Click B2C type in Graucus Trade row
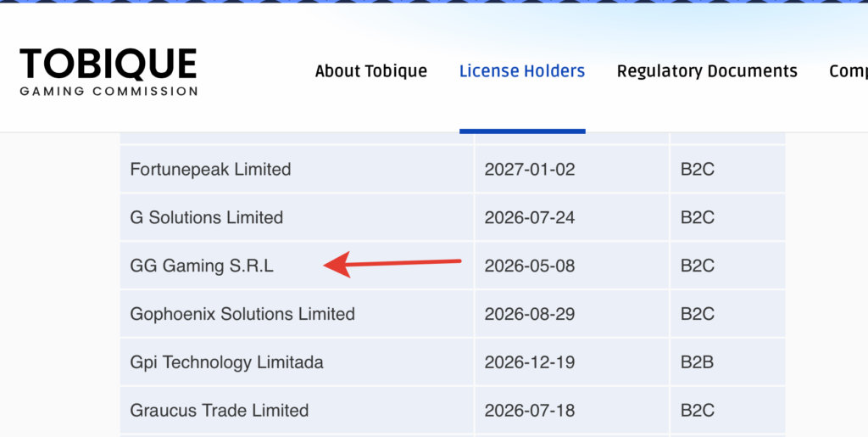The width and height of the screenshot is (868, 437). (x=697, y=411)
